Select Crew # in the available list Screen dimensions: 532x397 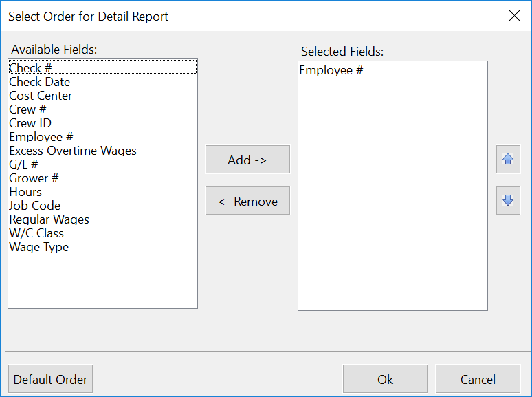(x=27, y=109)
